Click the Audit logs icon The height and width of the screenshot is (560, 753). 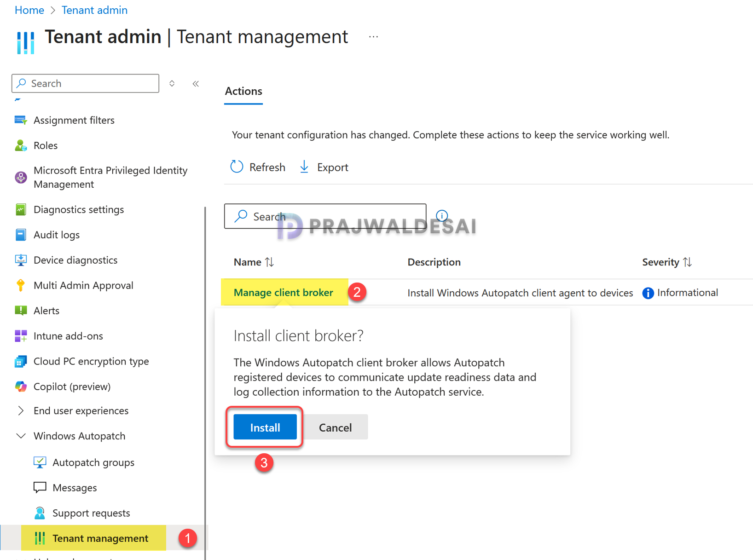[x=21, y=235]
